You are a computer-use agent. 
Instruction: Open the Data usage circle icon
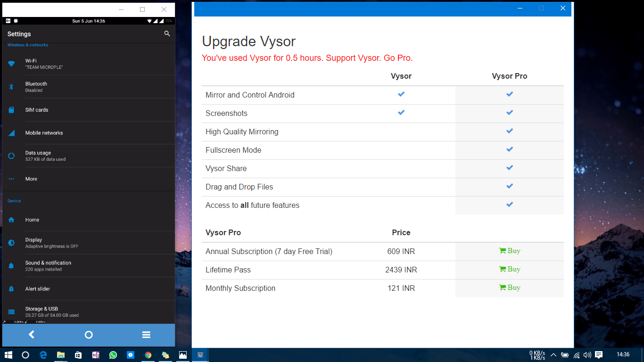11,156
